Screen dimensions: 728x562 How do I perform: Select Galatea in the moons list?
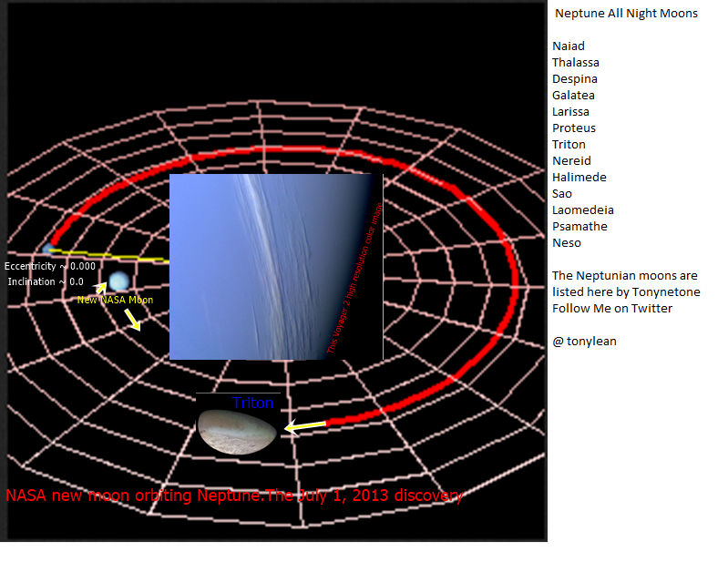pos(573,96)
